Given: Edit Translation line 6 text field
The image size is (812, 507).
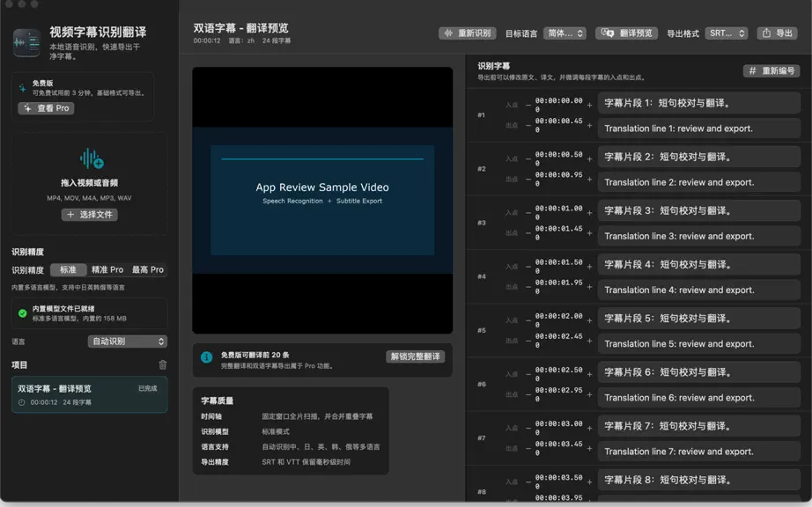Looking at the screenshot, I should pyautogui.click(x=699, y=397).
